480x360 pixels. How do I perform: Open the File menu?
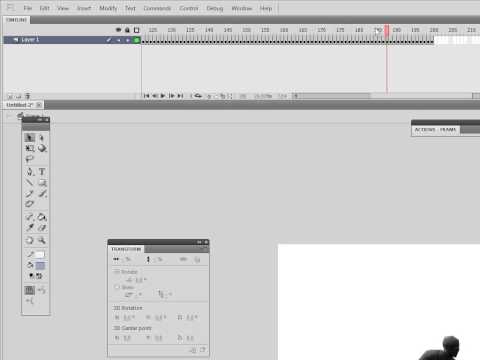point(28,8)
